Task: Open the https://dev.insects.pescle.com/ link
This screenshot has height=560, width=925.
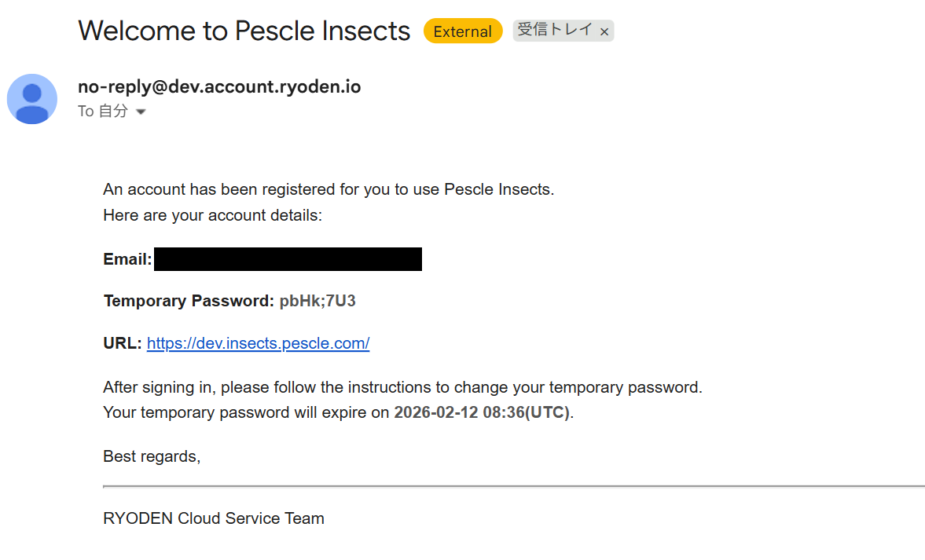Action: [258, 343]
